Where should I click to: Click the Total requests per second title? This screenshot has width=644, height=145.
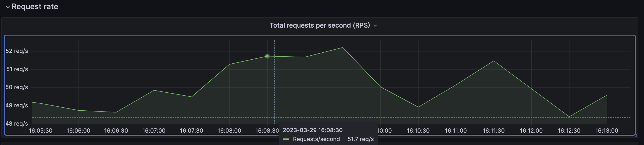pyautogui.click(x=319, y=25)
